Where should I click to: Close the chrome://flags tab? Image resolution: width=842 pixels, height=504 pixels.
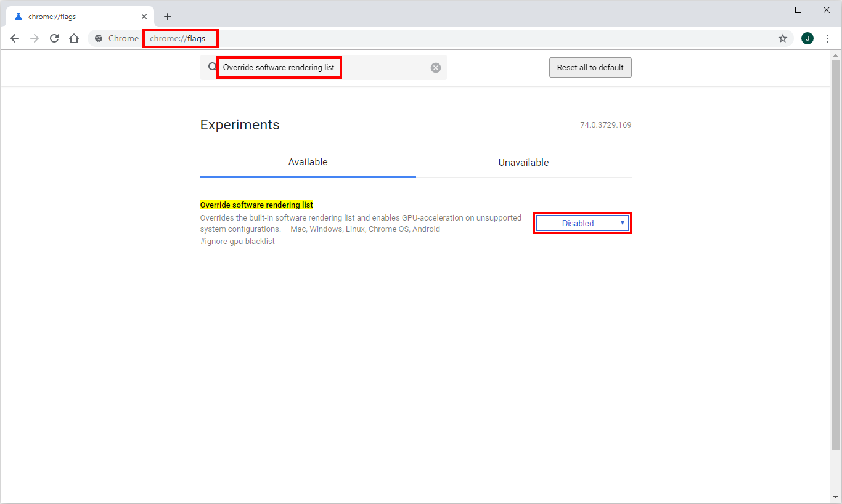click(x=144, y=17)
